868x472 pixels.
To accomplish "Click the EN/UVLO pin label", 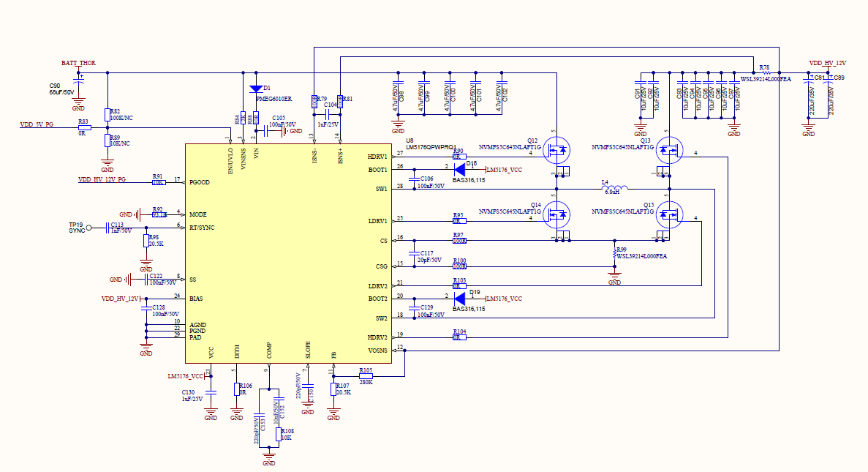I will click(x=230, y=161).
